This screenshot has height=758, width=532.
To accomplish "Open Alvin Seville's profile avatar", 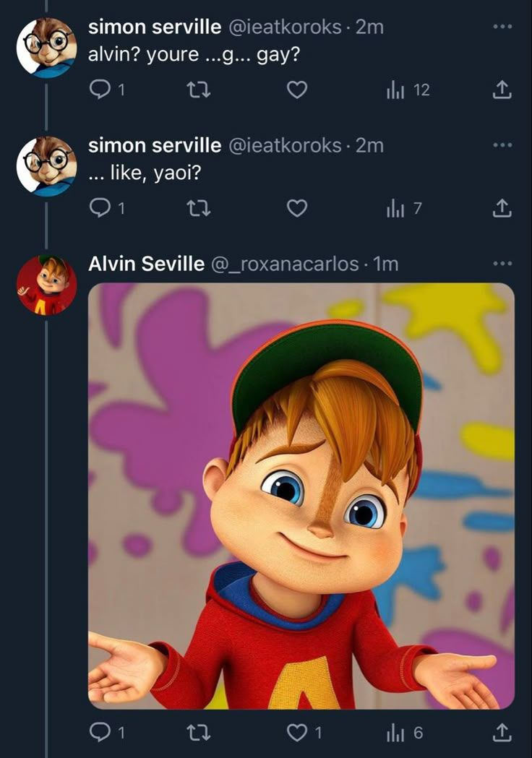I will point(46,285).
